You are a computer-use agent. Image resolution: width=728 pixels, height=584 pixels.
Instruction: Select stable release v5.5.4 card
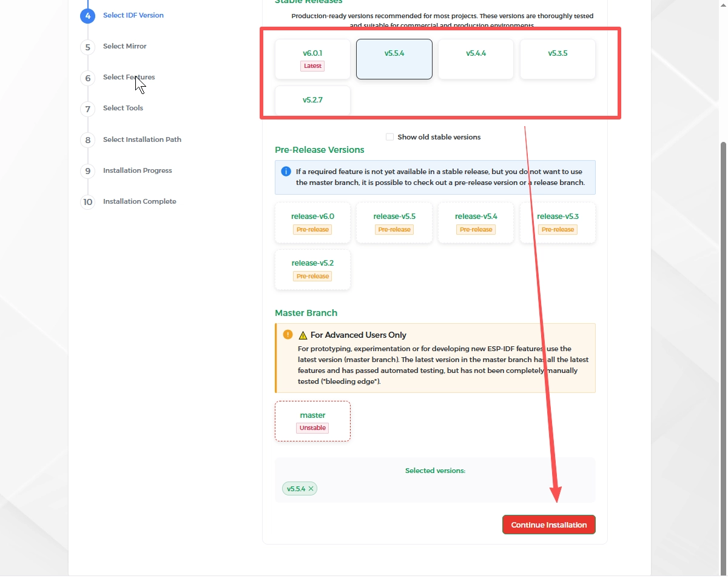click(394, 59)
